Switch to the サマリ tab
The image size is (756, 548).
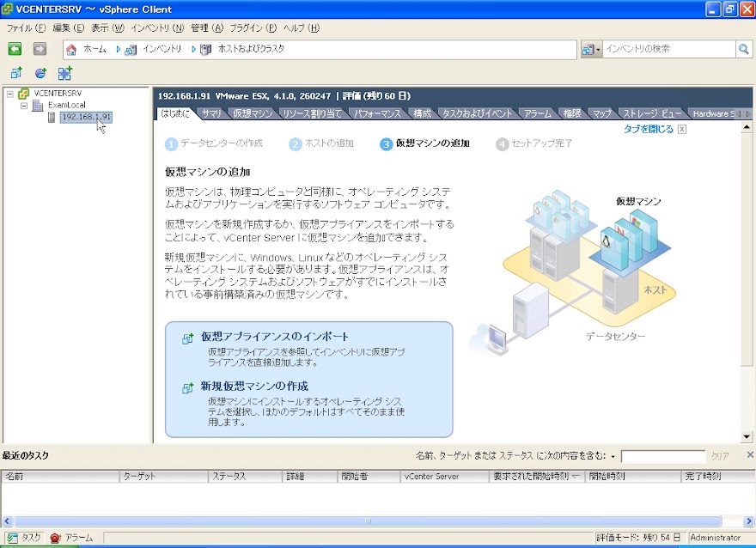(211, 113)
